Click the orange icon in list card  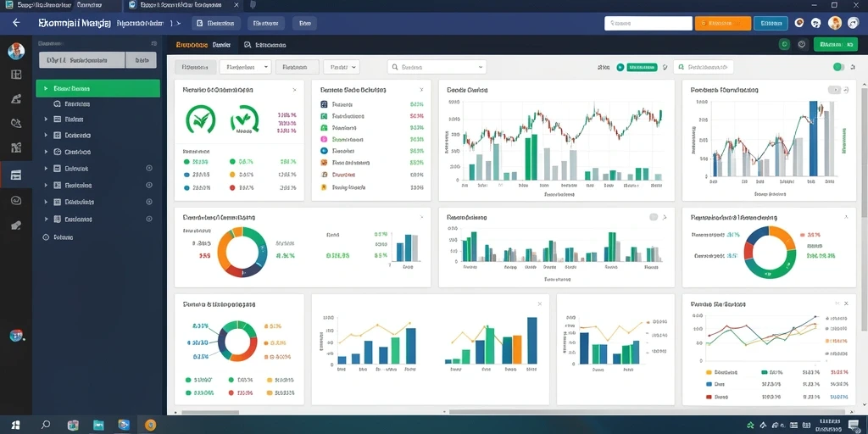[324, 163]
